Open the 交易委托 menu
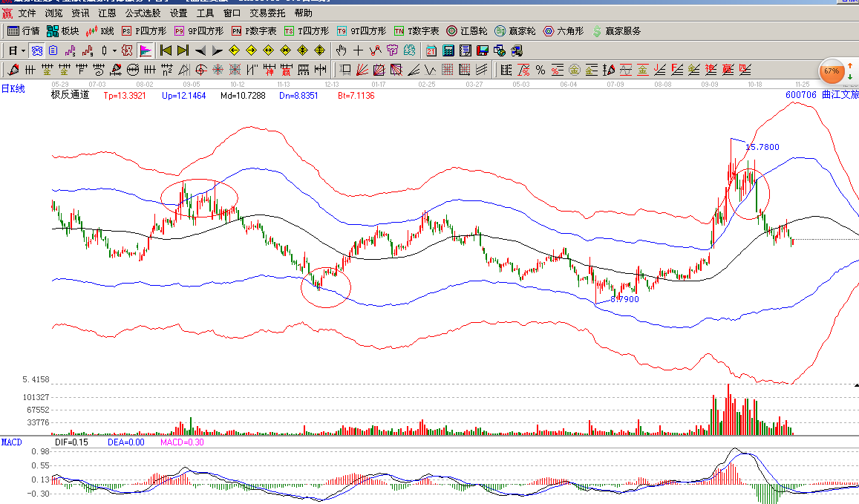 coord(267,13)
